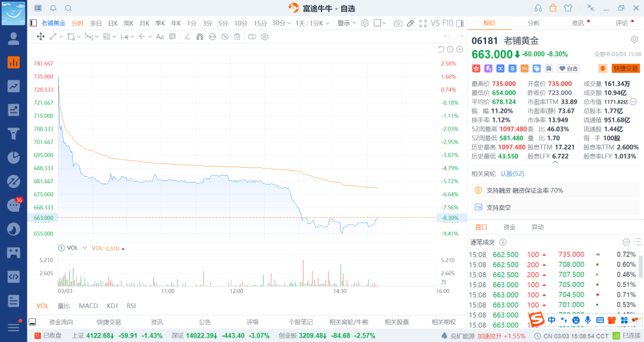Select the KDJ indicator
The height and width of the screenshot is (342, 644).
[112, 306]
